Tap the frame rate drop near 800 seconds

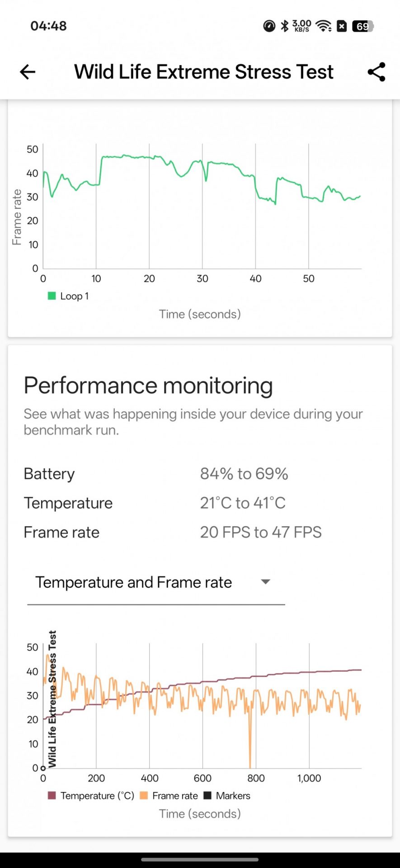click(x=250, y=746)
